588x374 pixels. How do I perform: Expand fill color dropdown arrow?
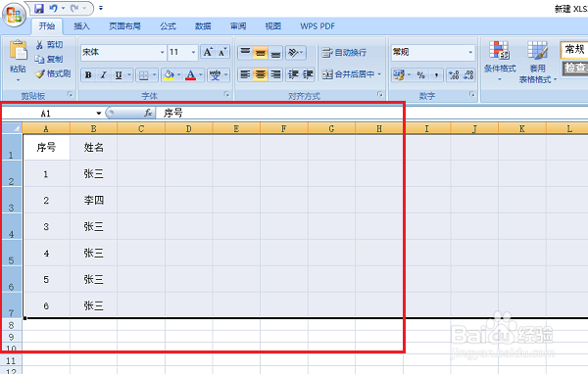179,75
